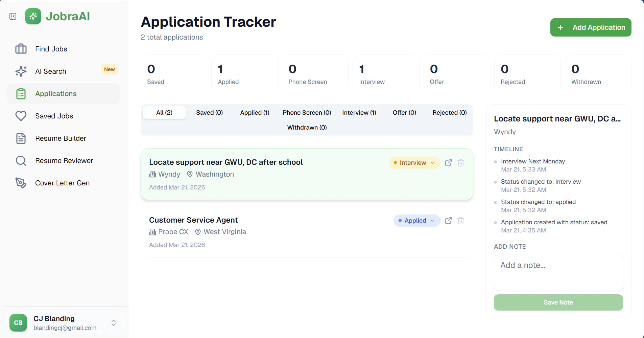Delete the Wyndy application with trash icon

pyautogui.click(x=461, y=163)
